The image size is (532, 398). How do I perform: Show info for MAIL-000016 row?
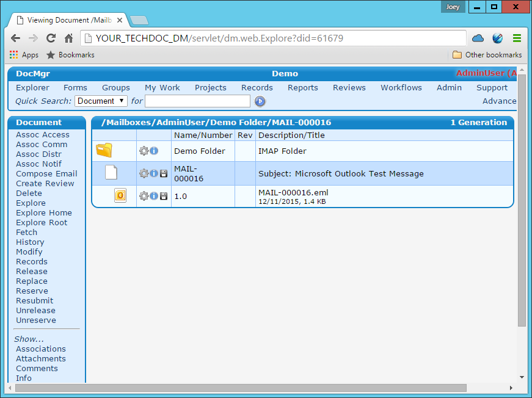[x=154, y=173]
